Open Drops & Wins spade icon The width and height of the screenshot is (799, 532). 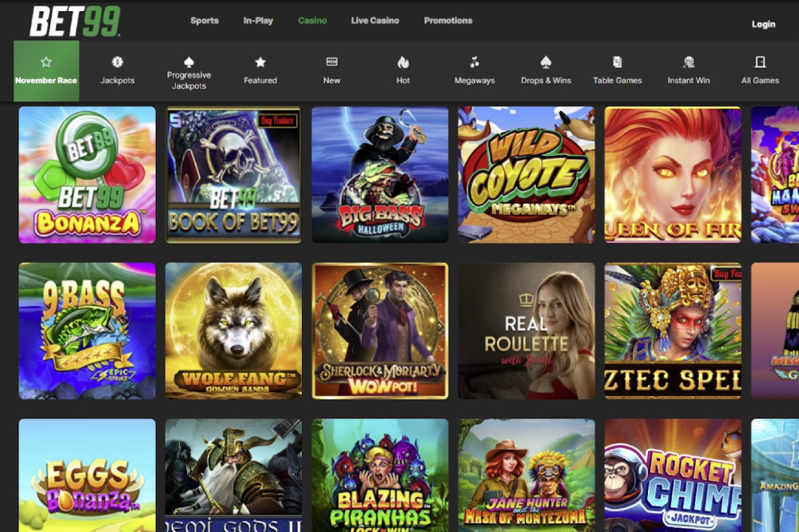tap(546, 62)
